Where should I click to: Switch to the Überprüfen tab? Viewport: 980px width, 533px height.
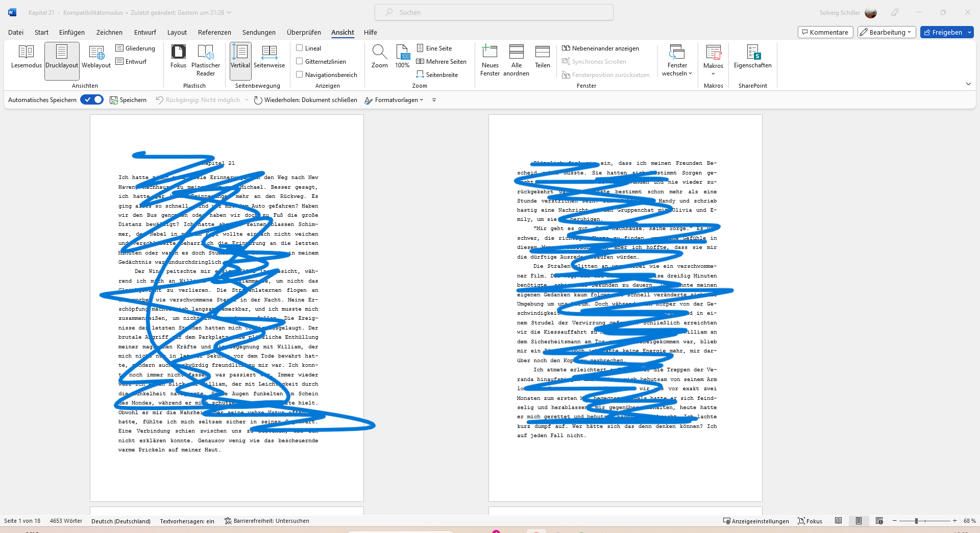[304, 32]
